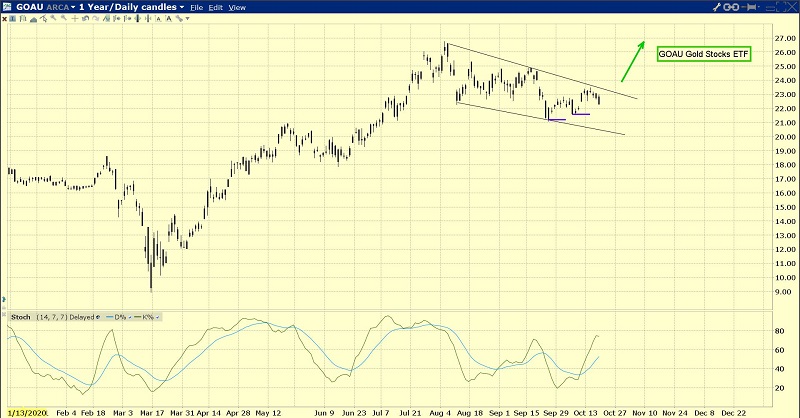Toggle the D% line in Stoch legend
Viewport: 800px width, 418px height.
point(113,316)
